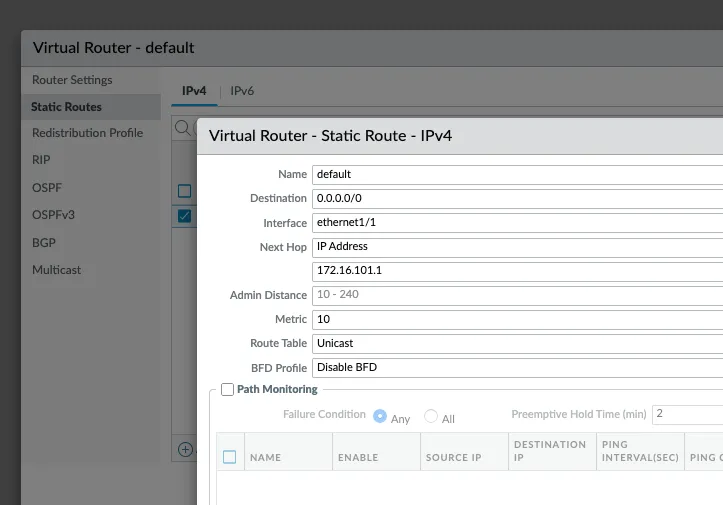Tick the unchecked checkbox in the static routes list

pos(184,191)
